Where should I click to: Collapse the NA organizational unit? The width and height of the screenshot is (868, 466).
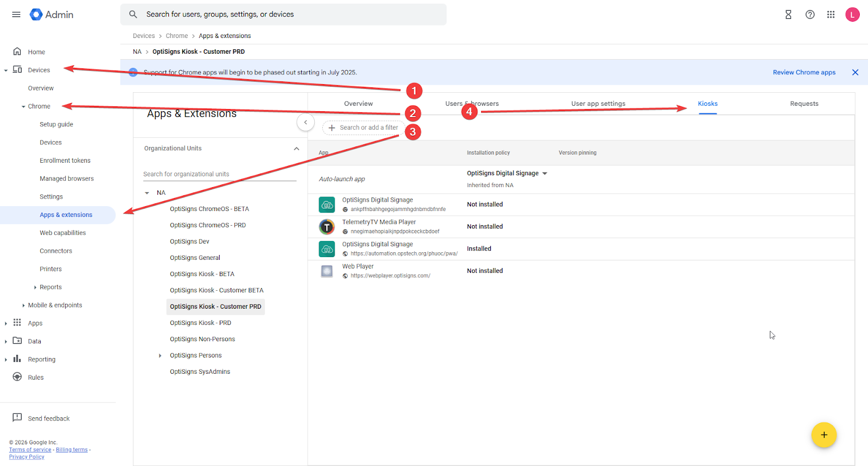point(146,193)
